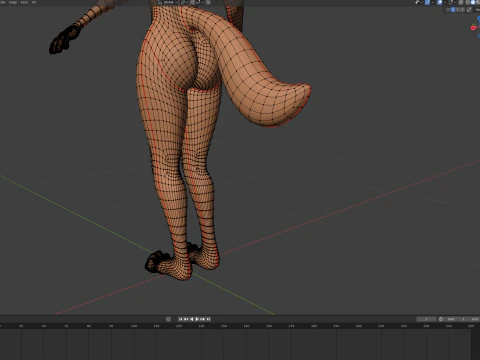Enable Y axis mesh mirror
480x360 pixels.
pyautogui.click(x=458, y=10)
